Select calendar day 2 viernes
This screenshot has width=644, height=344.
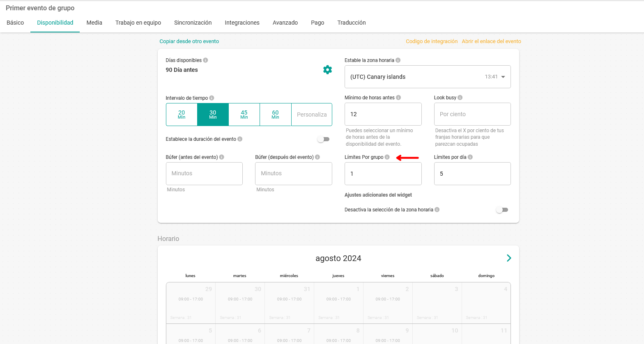[388, 303]
